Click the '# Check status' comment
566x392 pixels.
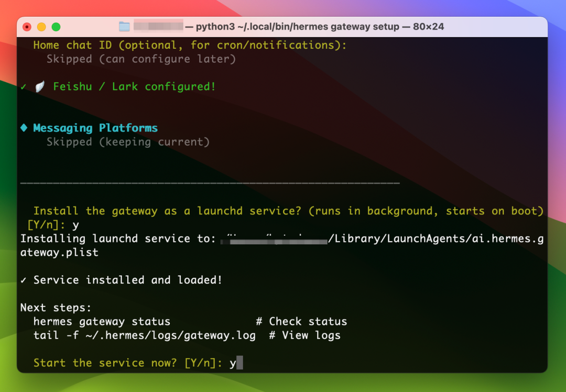point(301,322)
